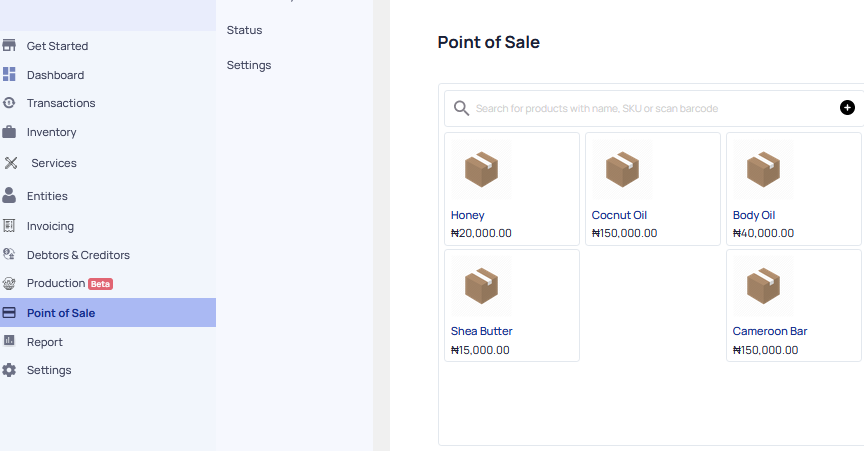The width and height of the screenshot is (864, 451).
Task: Select the Report sidebar item
Action: [45, 342]
